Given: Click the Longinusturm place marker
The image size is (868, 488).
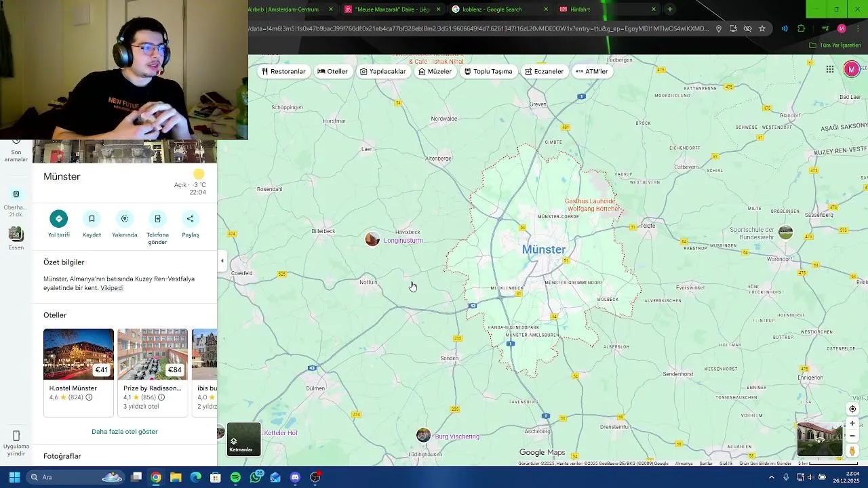Looking at the screenshot, I should coord(372,239).
